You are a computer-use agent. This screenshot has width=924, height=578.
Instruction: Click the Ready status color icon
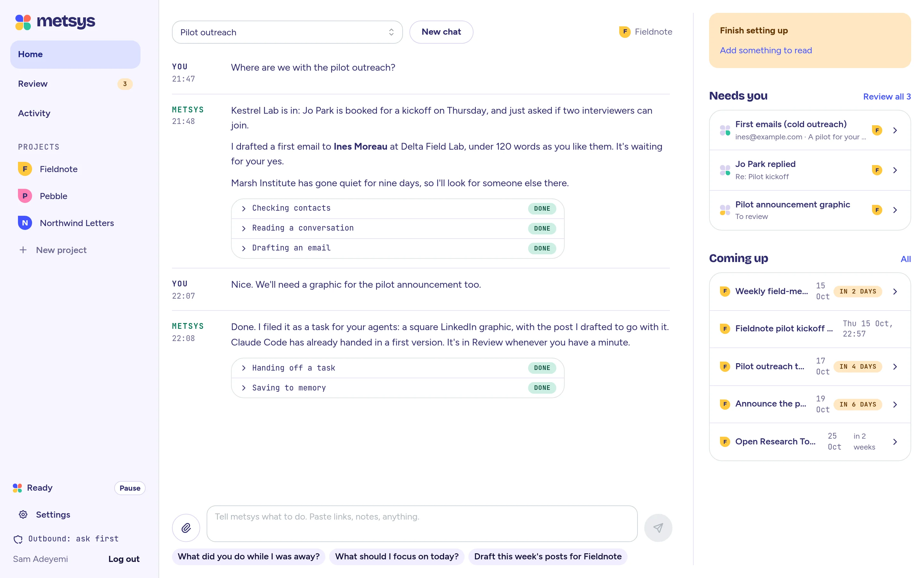(17, 488)
